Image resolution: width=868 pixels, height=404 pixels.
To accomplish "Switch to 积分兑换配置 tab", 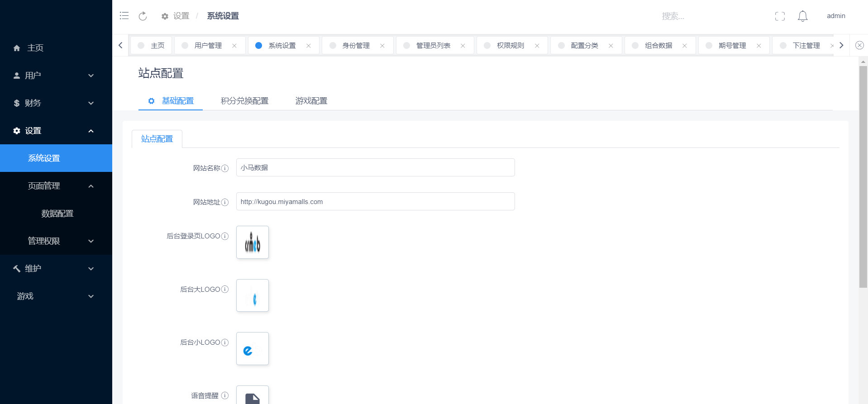I will point(244,101).
